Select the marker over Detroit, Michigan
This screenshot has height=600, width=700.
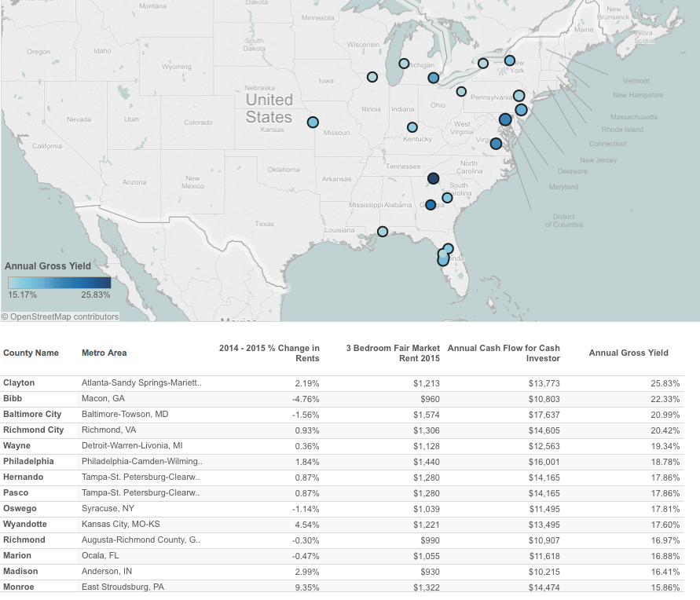coord(433,76)
